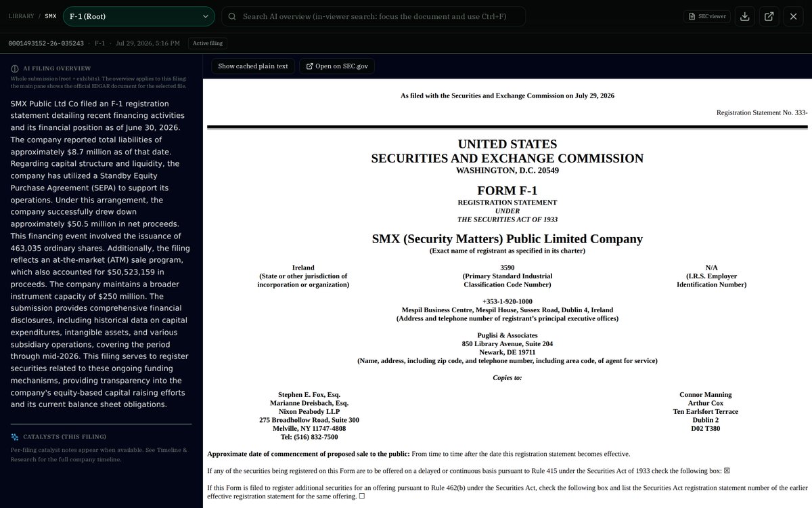Click Stephen E. Fox, Esq. name
This screenshot has width=812, height=508.
point(309,394)
